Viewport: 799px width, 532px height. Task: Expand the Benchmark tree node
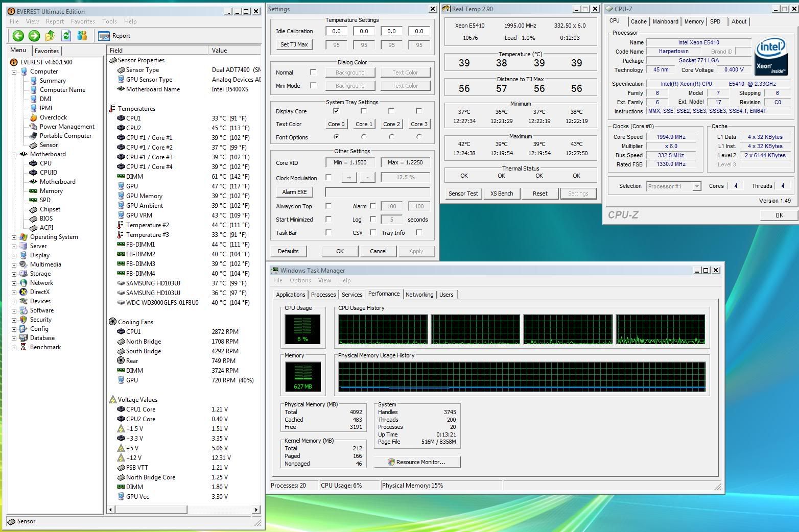click(14, 348)
